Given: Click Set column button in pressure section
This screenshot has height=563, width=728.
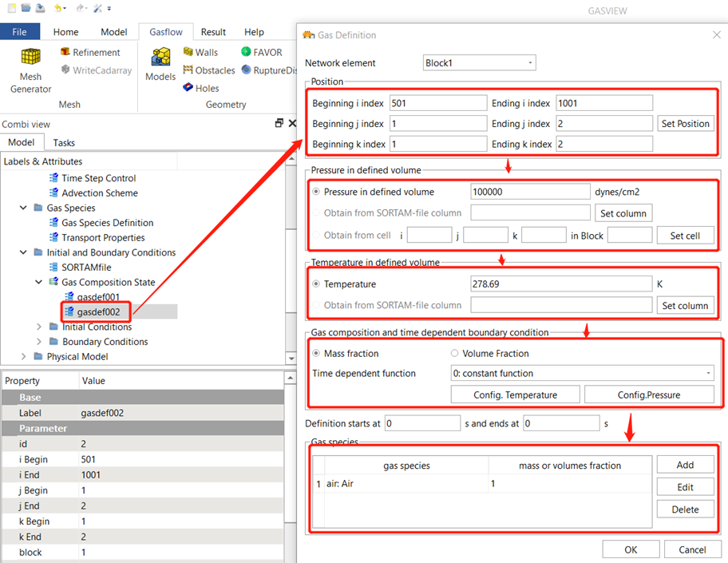Looking at the screenshot, I should point(623,213).
